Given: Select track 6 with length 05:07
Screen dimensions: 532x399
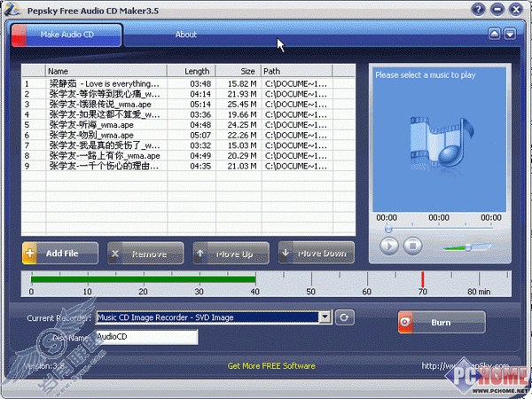Looking at the screenshot, I should point(188,135).
